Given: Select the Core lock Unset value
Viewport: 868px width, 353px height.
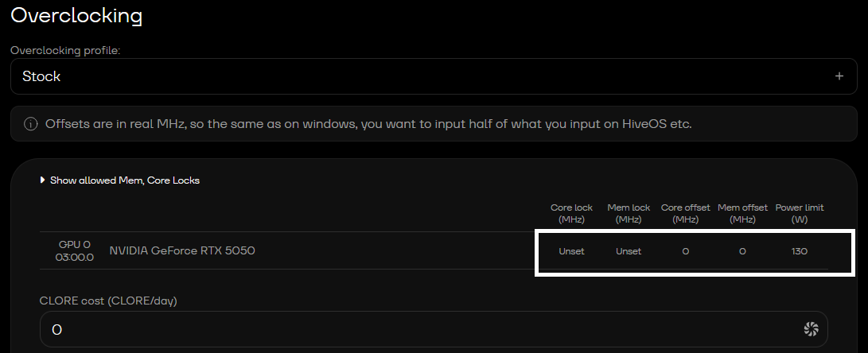Looking at the screenshot, I should click(x=571, y=251).
